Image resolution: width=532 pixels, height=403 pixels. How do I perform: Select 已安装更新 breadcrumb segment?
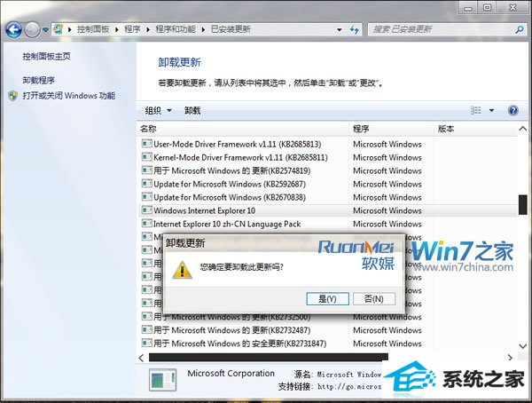point(231,29)
